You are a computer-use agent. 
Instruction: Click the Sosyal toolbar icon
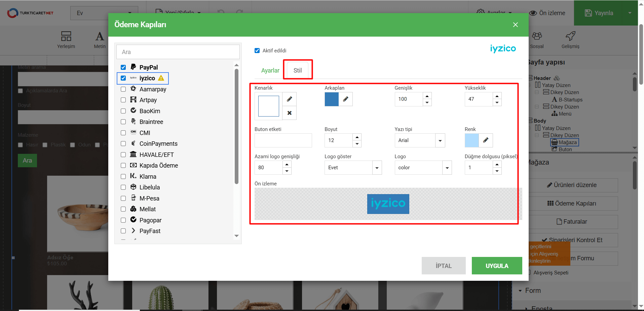(537, 36)
